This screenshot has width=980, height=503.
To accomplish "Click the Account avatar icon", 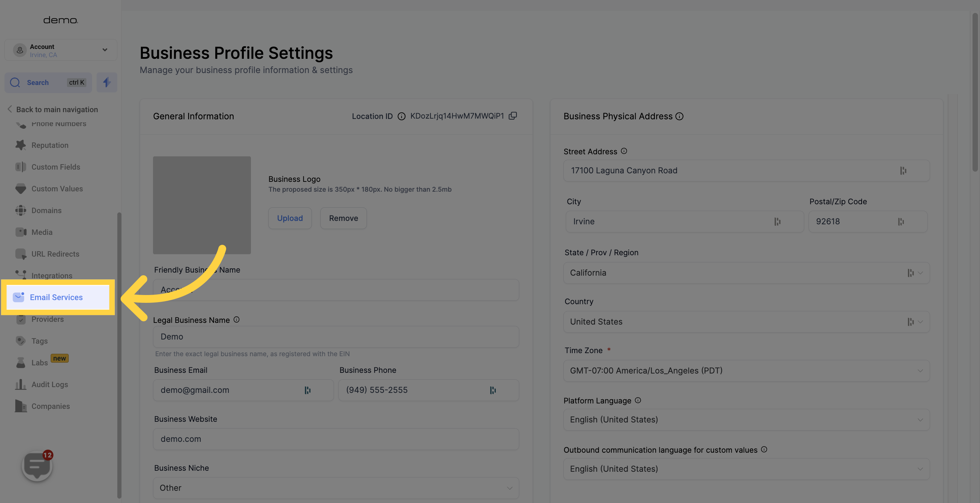I will 20,50.
